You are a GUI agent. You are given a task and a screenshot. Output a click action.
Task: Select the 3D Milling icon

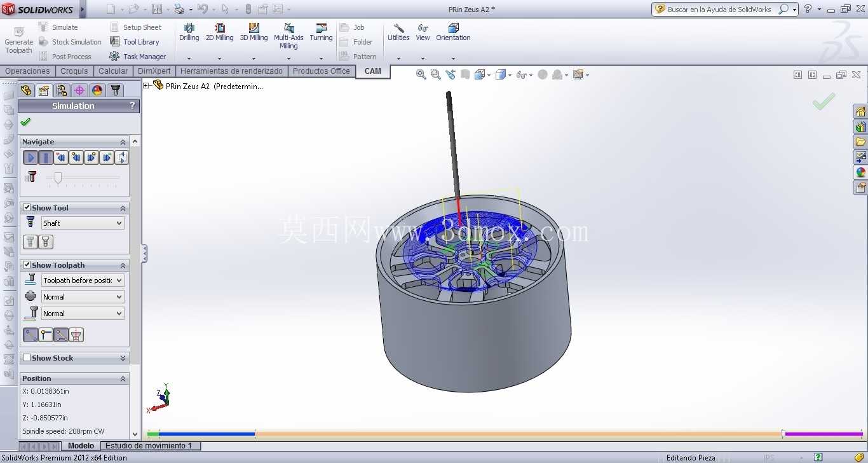pyautogui.click(x=254, y=32)
